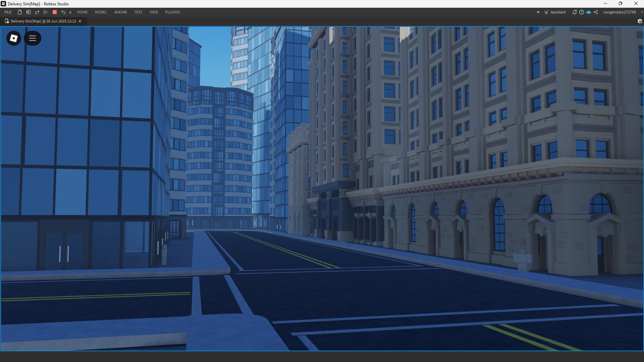This screenshot has height=362, width=644.
Task: Click the share icon
Action: [x=596, y=12]
